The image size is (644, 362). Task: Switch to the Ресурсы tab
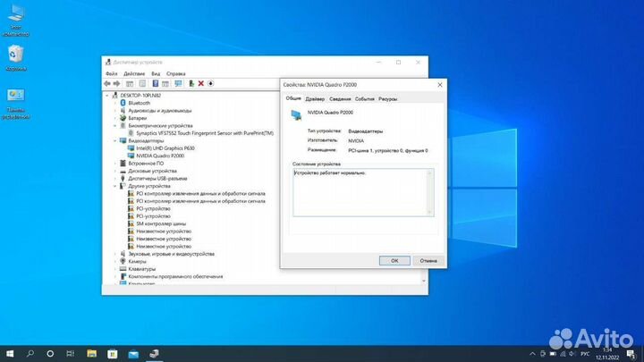coord(387,99)
